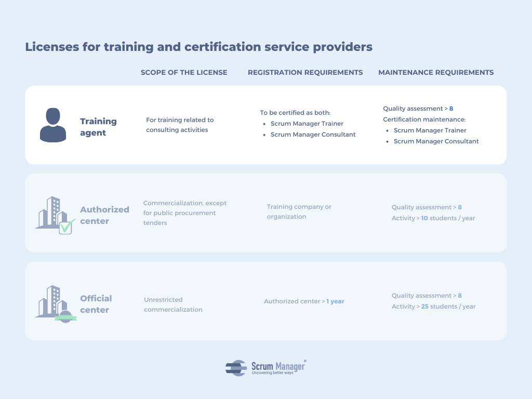Select the Registration Requirements column header

click(x=305, y=72)
